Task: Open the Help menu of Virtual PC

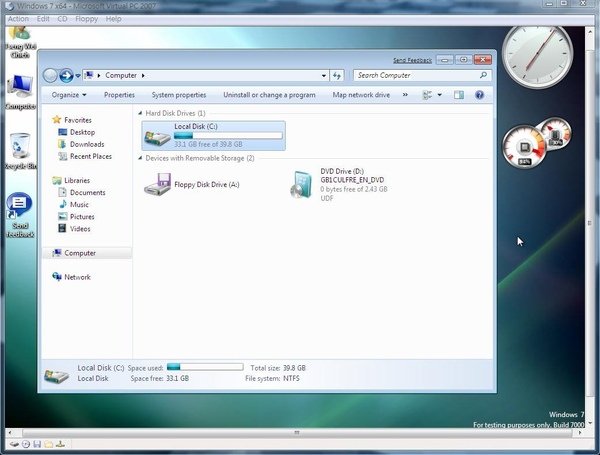Action: 113,19
